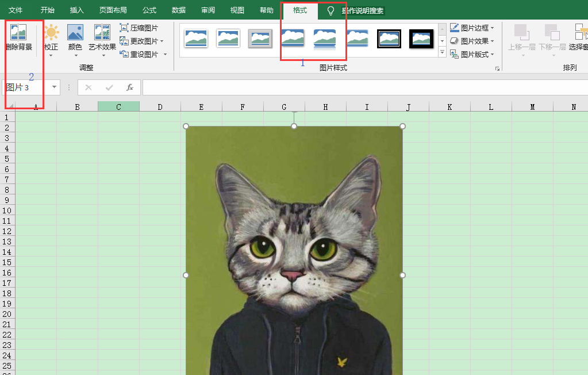Switch to the 公式 tab
Screen dimensions: 588x375
(x=149, y=10)
